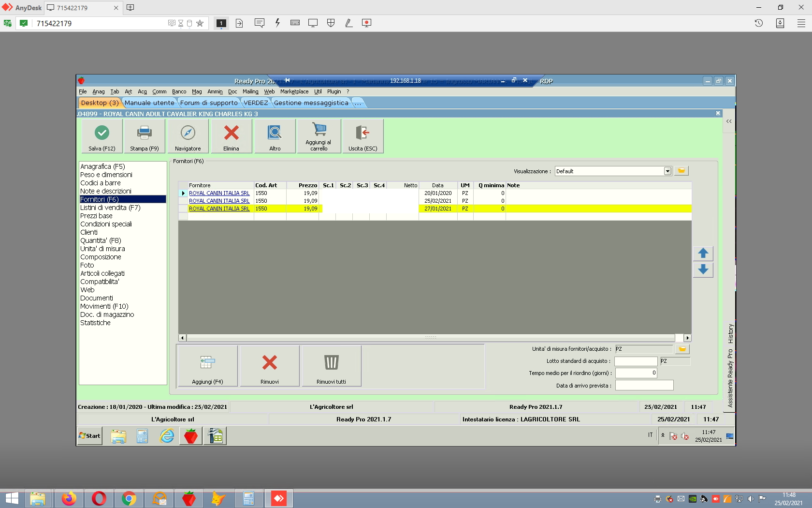
Task: Click AnyDesk permissions shield icon
Action: tap(331, 23)
